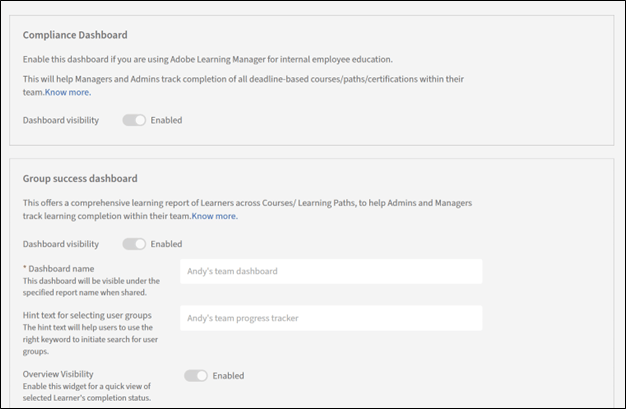Click the Dashboard name input field
The image size is (626, 409).
pos(331,271)
